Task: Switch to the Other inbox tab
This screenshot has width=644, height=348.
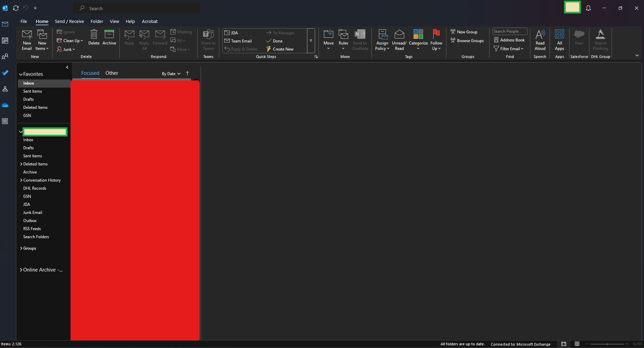Action: pos(112,73)
